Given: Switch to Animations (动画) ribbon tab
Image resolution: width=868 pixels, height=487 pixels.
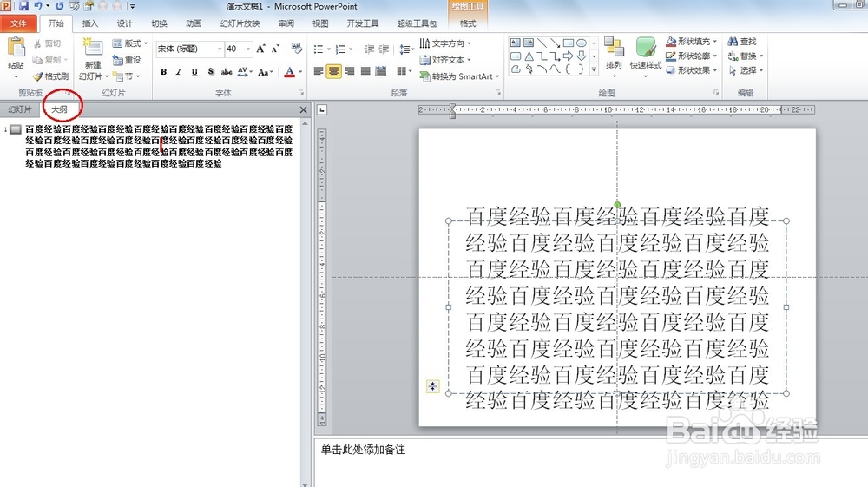Looking at the screenshot, I should [x=194, y=23].
